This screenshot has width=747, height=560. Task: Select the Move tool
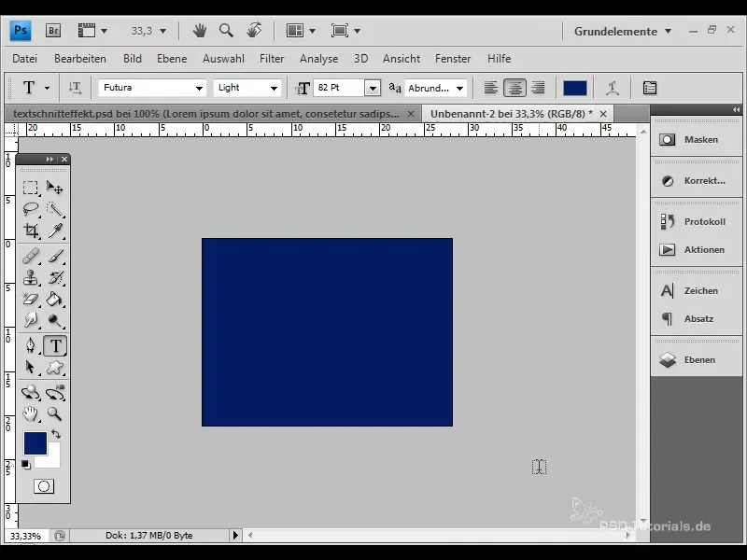pyautogui.click(x=55, y=188)
